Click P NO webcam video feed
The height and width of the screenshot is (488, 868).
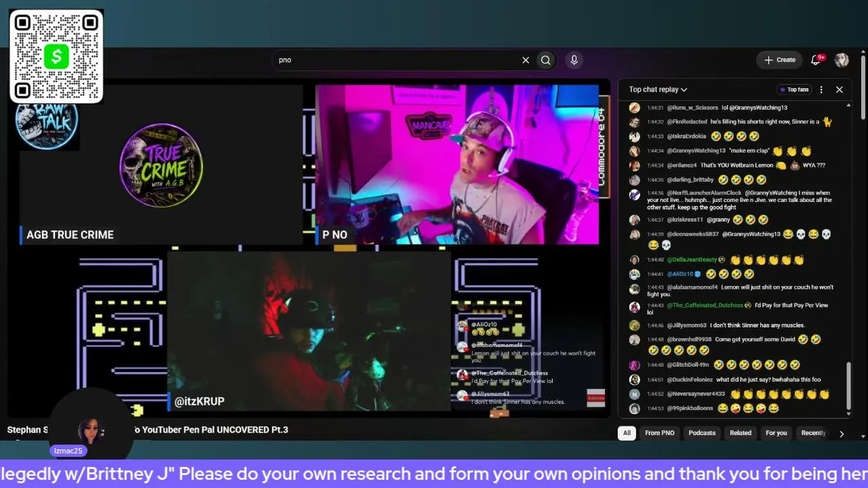point(457,164)
